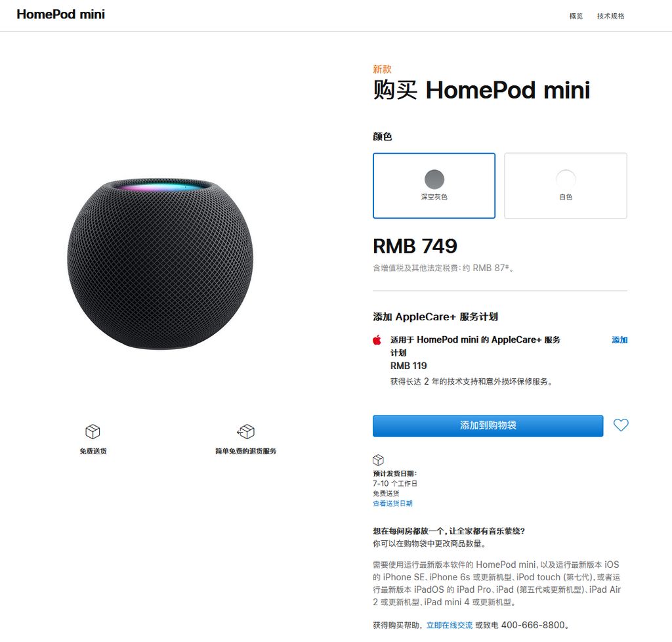This screenshot has height=642, width=672.
Task: Click 立即在线交流 chat link
Action: coord(449,626)
